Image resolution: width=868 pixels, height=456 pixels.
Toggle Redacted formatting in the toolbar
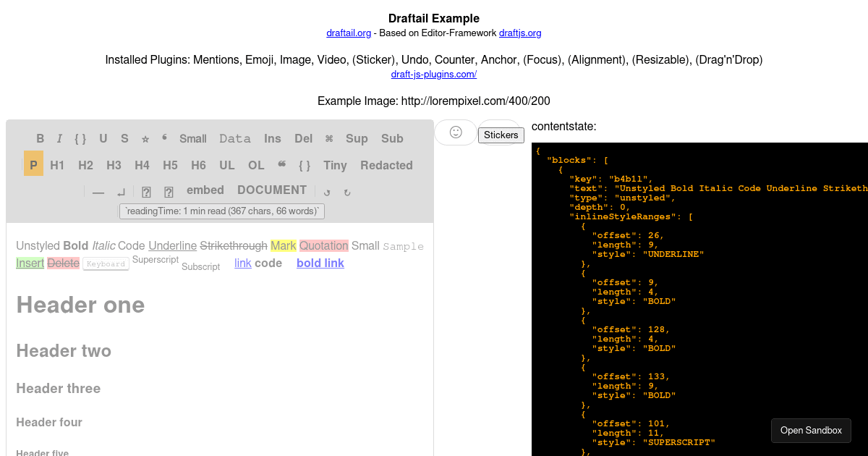coord(386,165)
